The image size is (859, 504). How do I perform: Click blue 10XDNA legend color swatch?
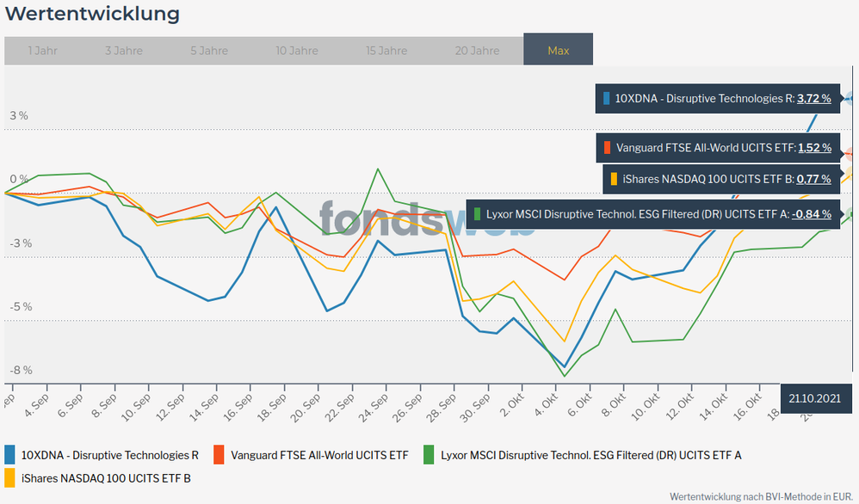[9, 454]
